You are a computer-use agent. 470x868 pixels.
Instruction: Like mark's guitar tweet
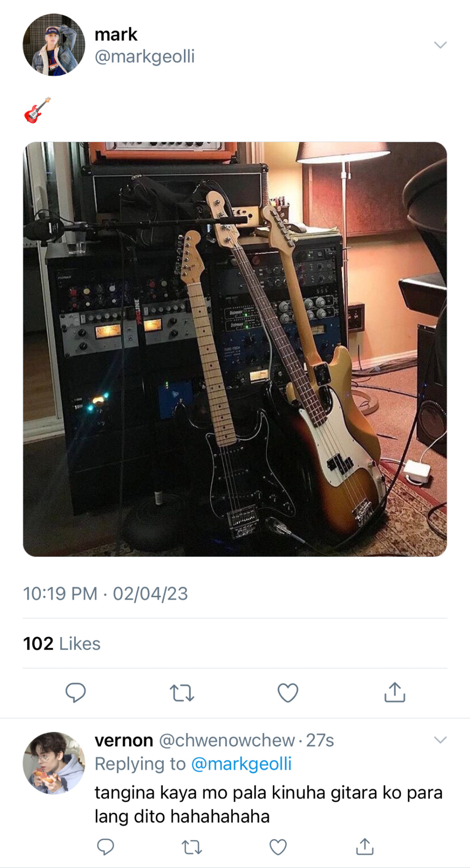(288, 693)
